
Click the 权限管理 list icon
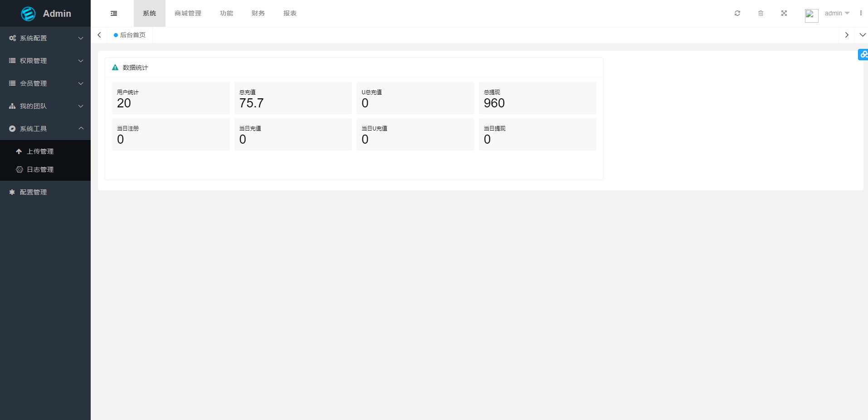[12, 61]
